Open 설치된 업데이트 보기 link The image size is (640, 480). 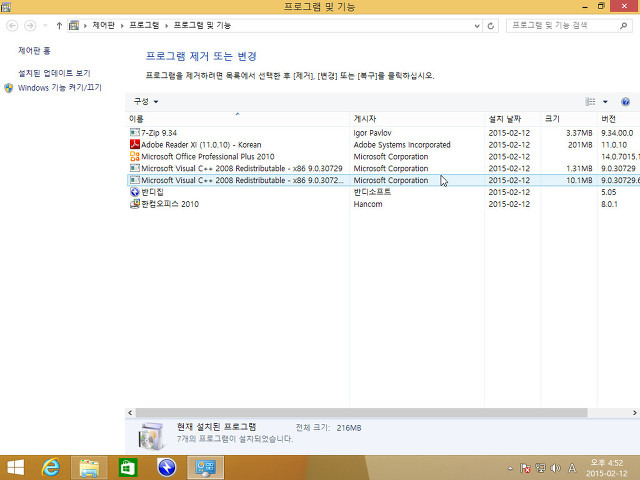[x=54, y=73]
